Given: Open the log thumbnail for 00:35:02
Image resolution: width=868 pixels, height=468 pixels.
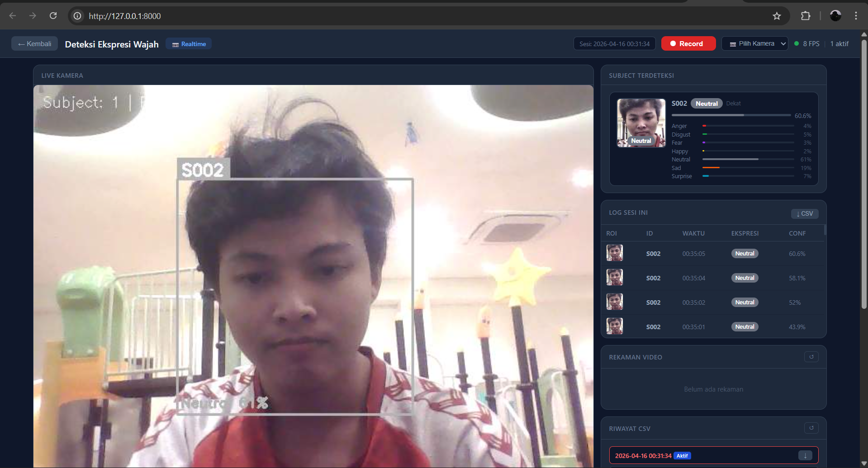Looking at the screenshot, I should [614, 302].
